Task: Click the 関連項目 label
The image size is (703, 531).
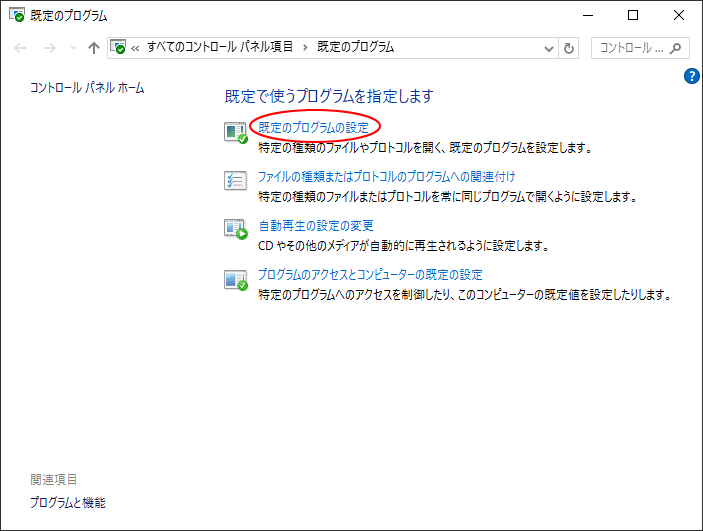Action: pyautogui.click(x=53, y=479)
